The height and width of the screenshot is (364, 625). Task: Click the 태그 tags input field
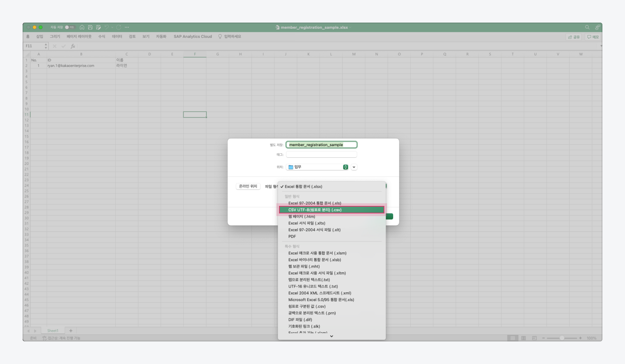click(321, 155)
